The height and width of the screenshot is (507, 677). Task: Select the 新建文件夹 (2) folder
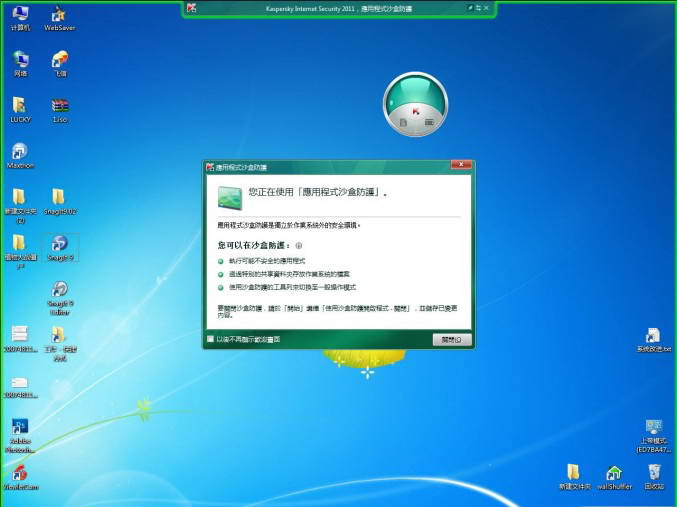point(20,206)
